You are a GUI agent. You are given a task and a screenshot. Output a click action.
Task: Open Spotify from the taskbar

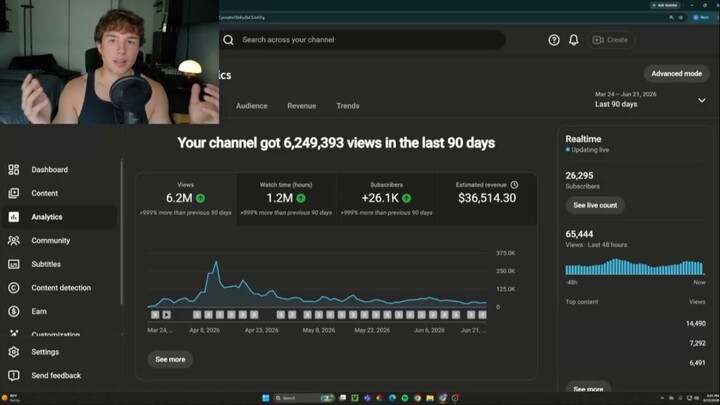pyautogui.click(x=405, y=398)
